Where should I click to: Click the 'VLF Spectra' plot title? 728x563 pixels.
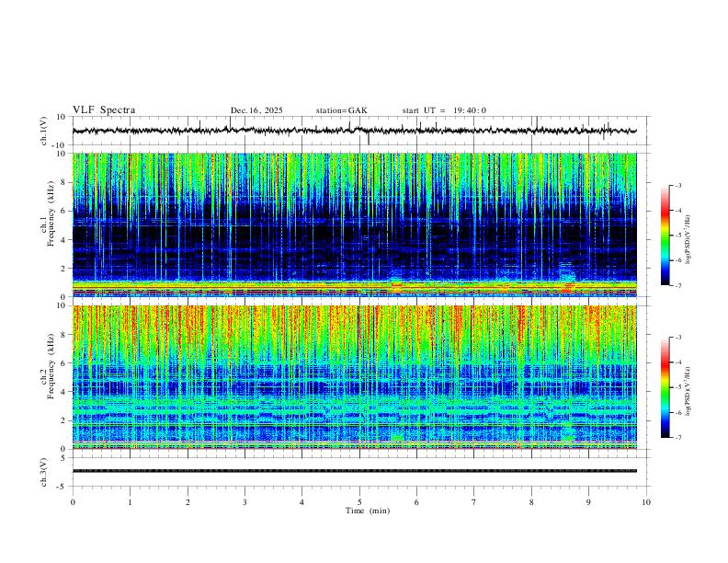click(x=104, y=110)
